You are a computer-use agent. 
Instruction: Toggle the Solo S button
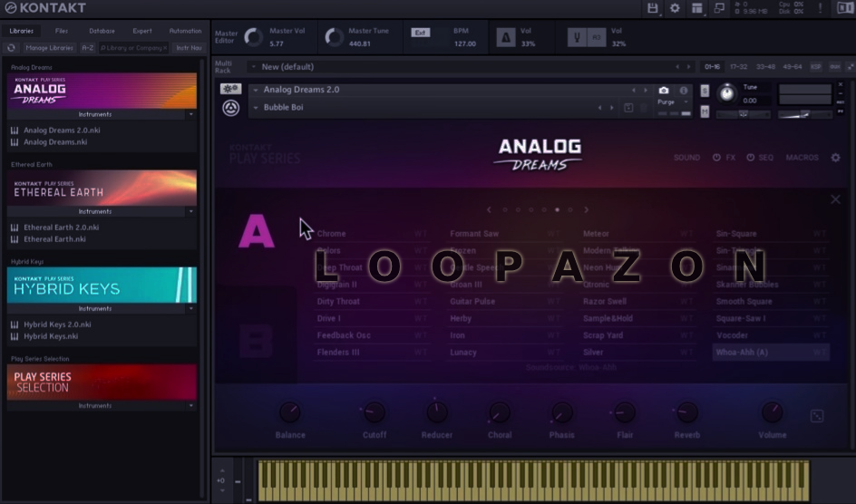[x=705, y=91]
